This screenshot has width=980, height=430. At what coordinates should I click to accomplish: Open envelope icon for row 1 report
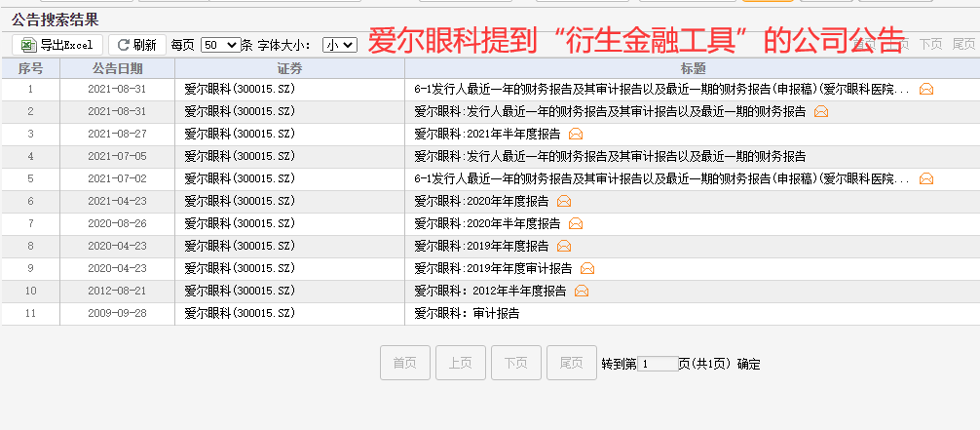click(926, 89)
